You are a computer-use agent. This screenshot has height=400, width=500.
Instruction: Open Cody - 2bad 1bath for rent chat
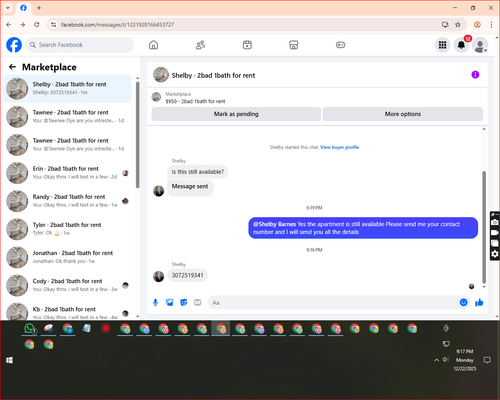67,285
